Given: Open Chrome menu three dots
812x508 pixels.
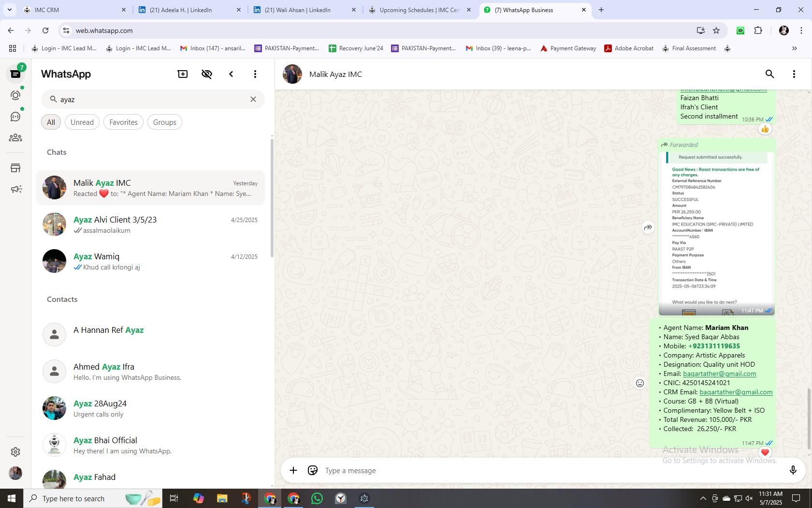Looking at the screenshot, I should (x=801, y=30).
